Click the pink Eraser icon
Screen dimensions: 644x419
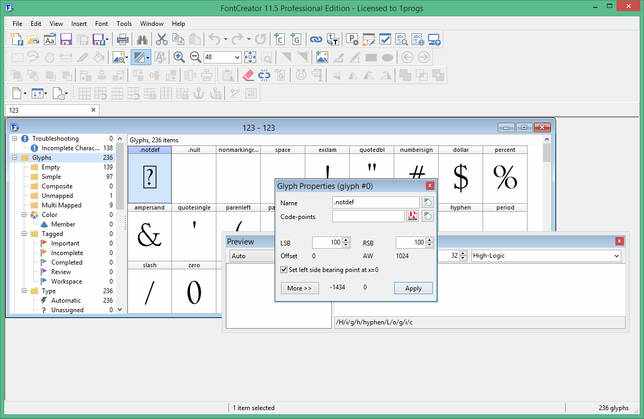click(248, 75)
